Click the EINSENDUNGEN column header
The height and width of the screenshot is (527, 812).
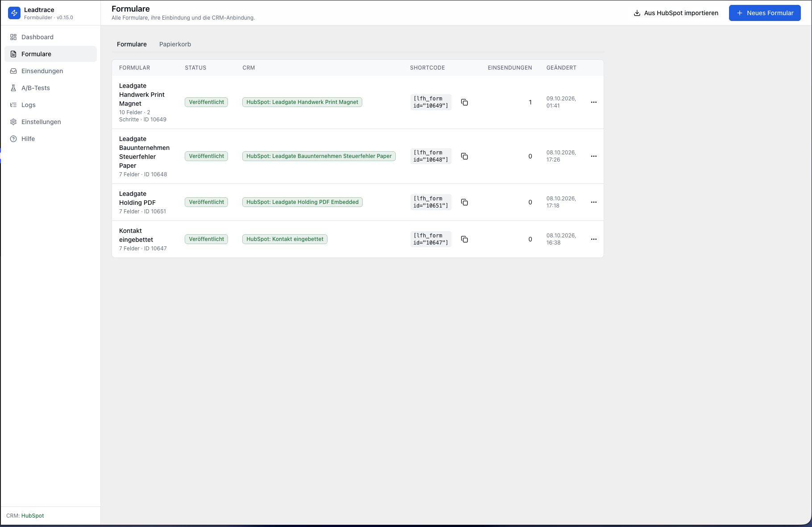click(510, 68)
